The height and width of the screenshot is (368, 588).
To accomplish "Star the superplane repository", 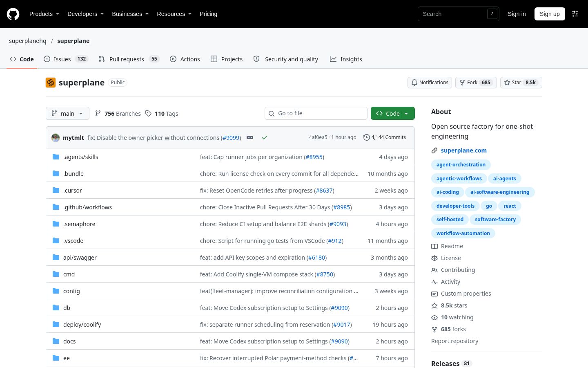I will (521, 83).
